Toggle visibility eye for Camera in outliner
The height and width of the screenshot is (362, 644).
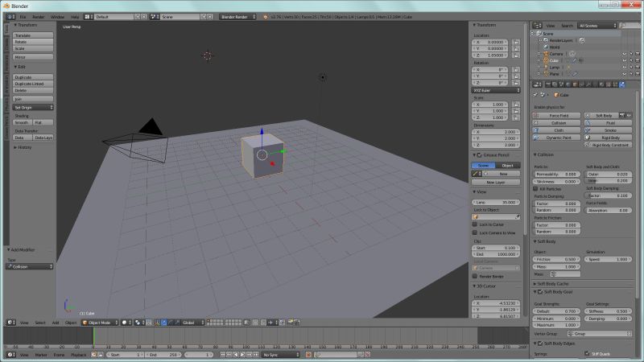point(625,54)
